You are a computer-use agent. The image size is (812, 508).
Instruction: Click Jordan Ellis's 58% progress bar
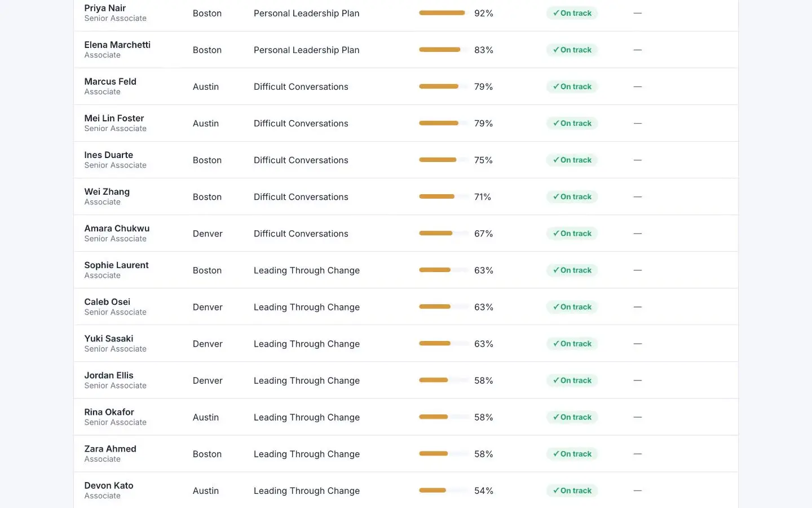(x=444, y=380)
